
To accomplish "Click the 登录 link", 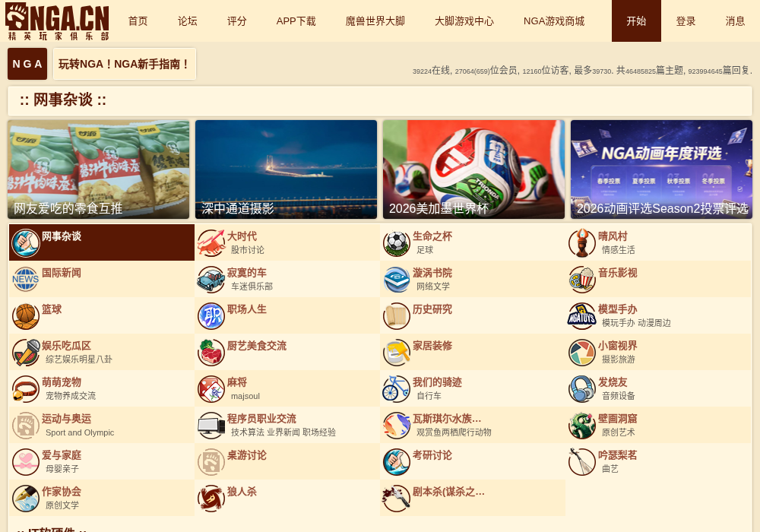I will pos(686,21).
